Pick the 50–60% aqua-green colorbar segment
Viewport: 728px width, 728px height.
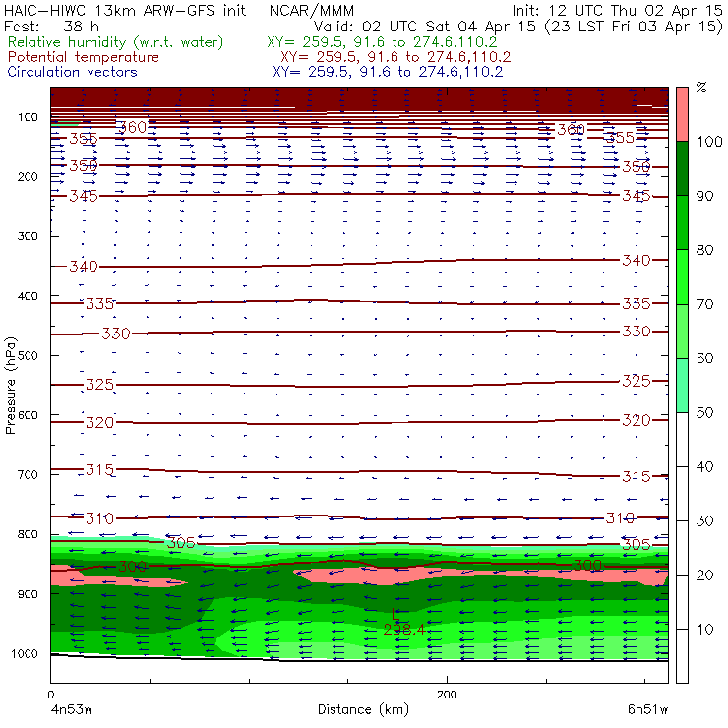682,386
